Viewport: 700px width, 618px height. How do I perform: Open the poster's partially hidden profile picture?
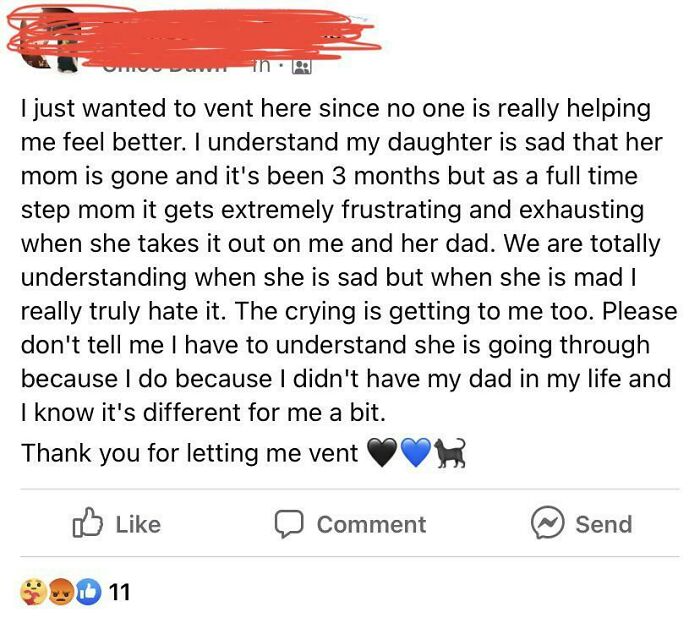(x=49, y=45)
